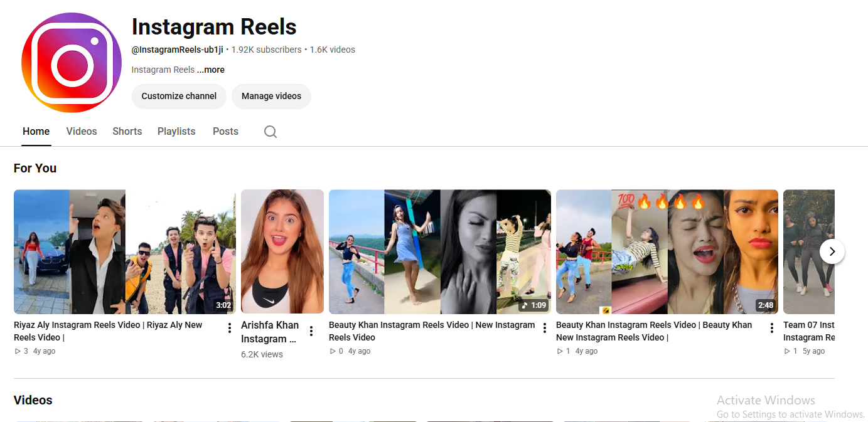Play the Beauty Khan 2:48 video thumbnail

point(667,251)
